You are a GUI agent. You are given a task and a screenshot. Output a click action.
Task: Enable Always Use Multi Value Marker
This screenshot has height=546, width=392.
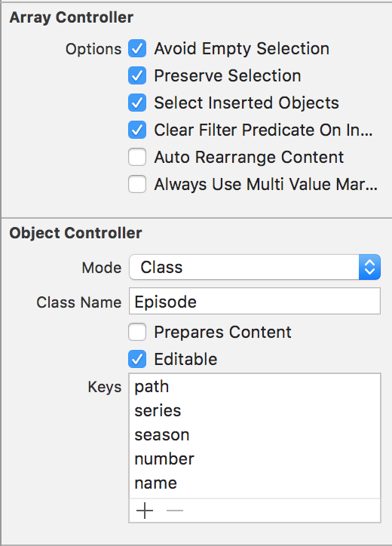(x=137, y=184)
